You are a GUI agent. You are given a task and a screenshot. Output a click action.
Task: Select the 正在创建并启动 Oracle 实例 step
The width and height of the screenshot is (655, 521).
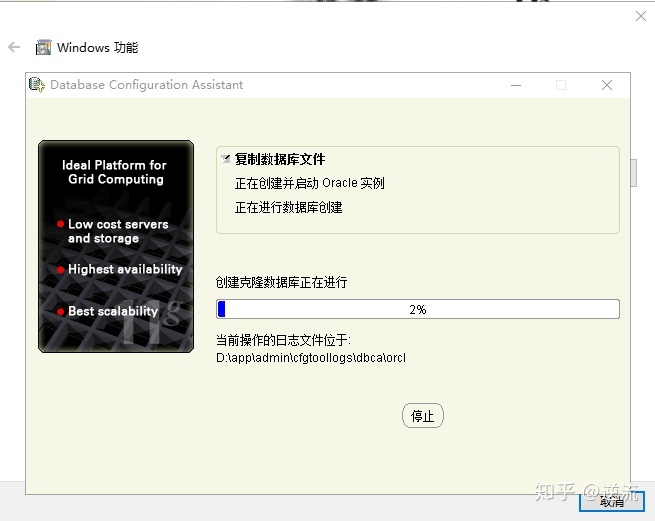(310, 183)
